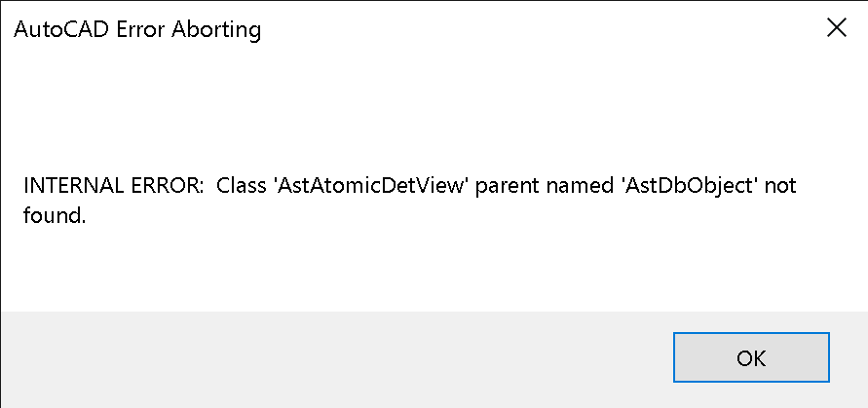Click the 'INTERNAL ERROR:' text

point(113,185)
